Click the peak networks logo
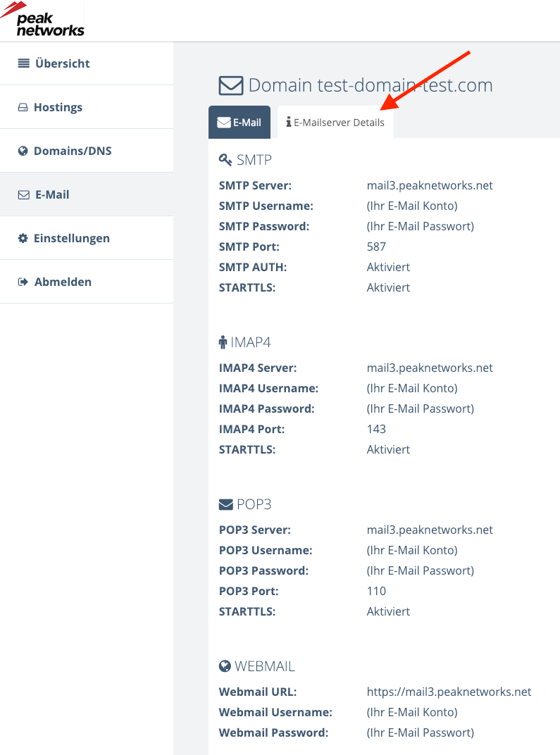This screenshot has height=755, width=560. pyautogui.click(x=42, y=19)
